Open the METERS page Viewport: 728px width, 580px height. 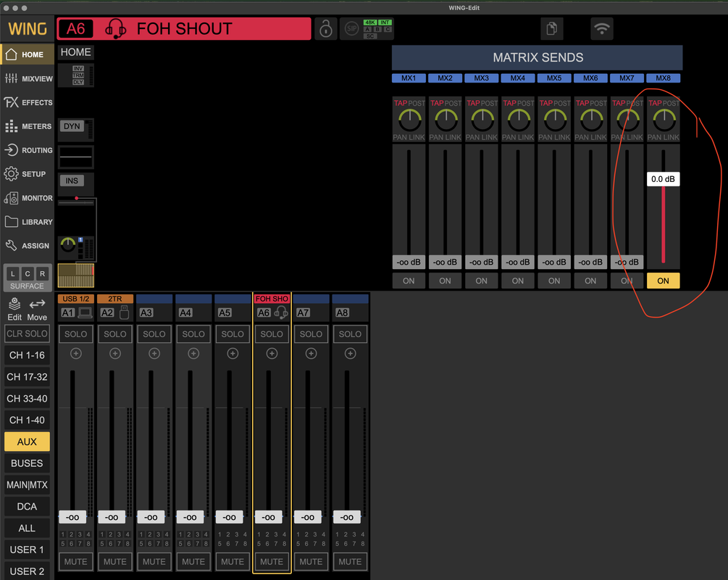pyautogui.click(x=27, y=126)
